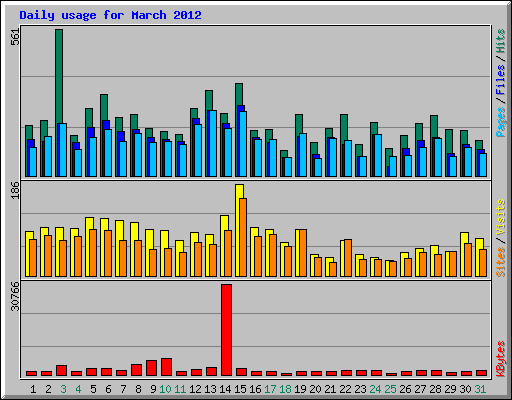Click the day 1 label on the axis
The image size is (512, 400).
pos(33,389)
